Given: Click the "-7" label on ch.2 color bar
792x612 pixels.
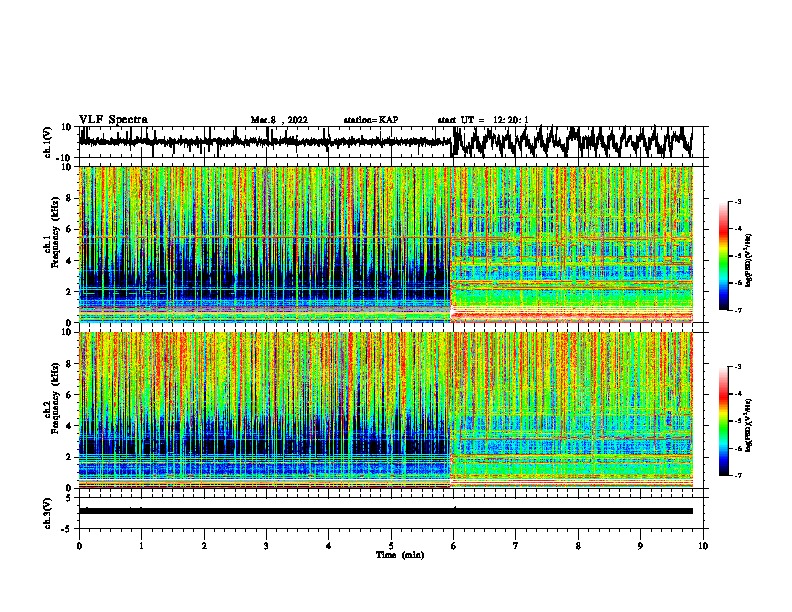Looking at the screenshot, I should (x=738, y=475).
